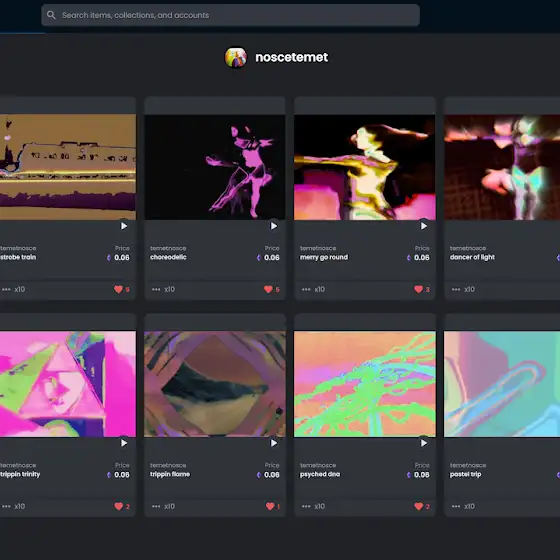This screenshot has width=560, height=560.
Task: Open temetnosce collection link above pastel trip
Action: pyautogui.click(x=468, y=465)
